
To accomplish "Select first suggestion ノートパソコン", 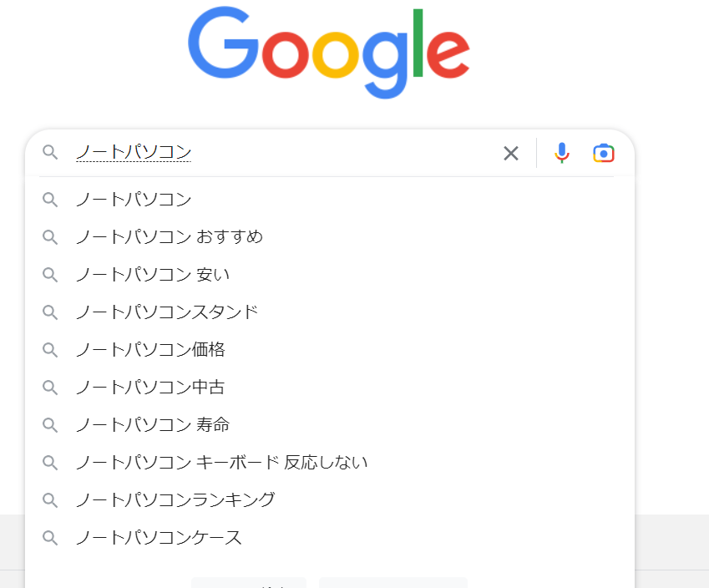I will (134, 200).
